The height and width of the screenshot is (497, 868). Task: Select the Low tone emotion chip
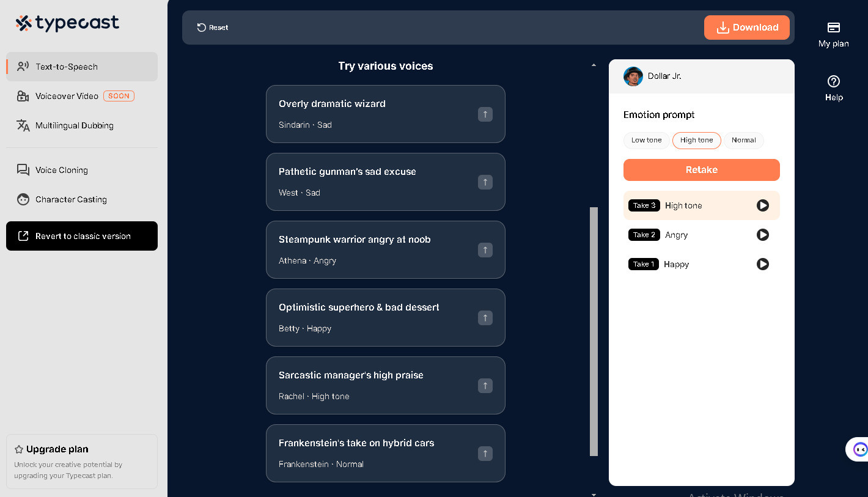coord(646,140)
